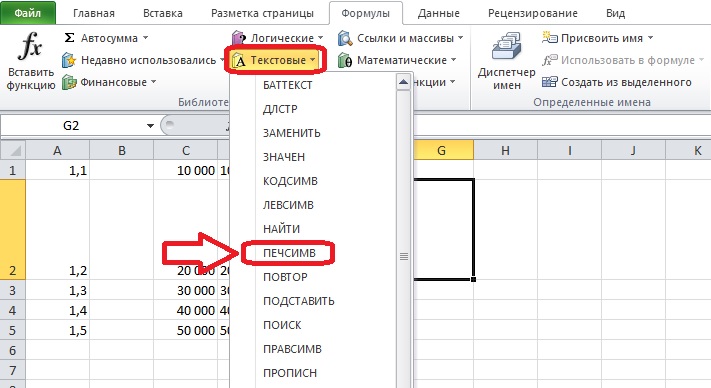The height and width of the screenshot is (388, 711).
Task: Click the dropdown list scroll up arrow
Action: pyautogui.click(x=403, y=82)
